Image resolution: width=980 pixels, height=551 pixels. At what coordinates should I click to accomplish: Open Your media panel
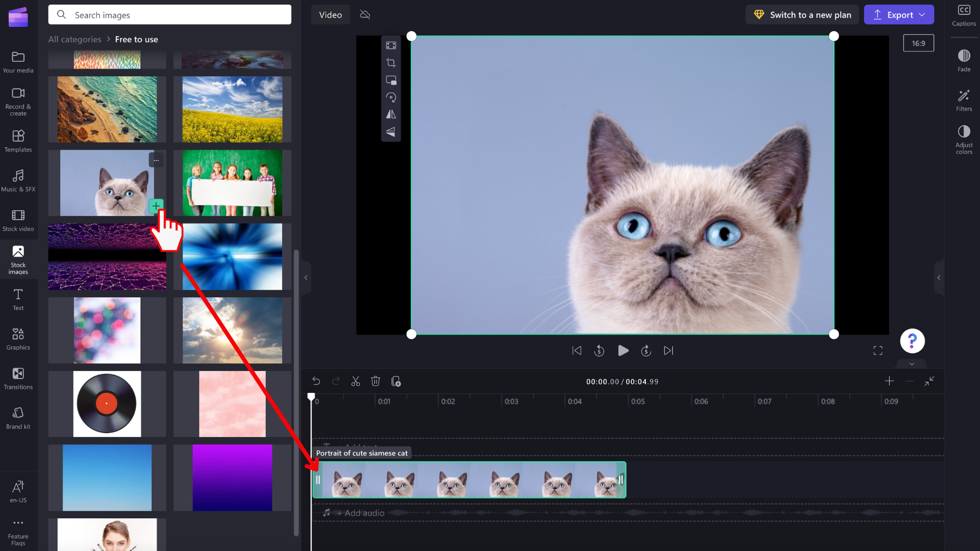(18, 62)
